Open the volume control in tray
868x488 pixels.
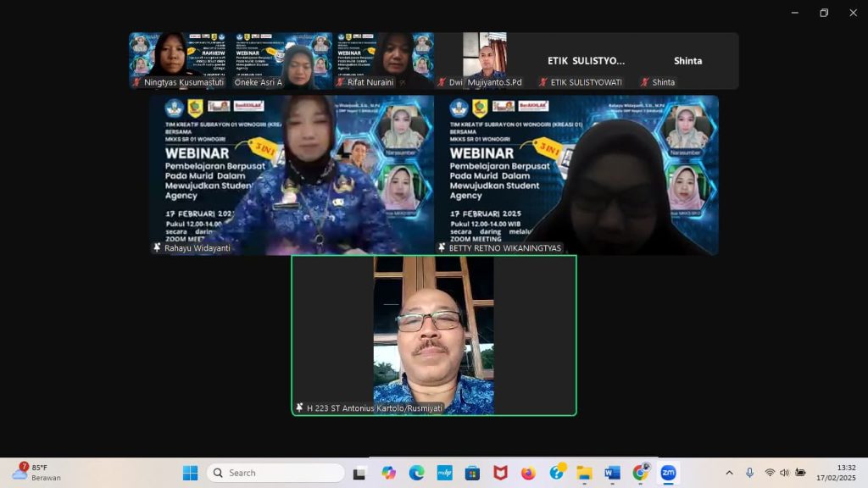784,473
